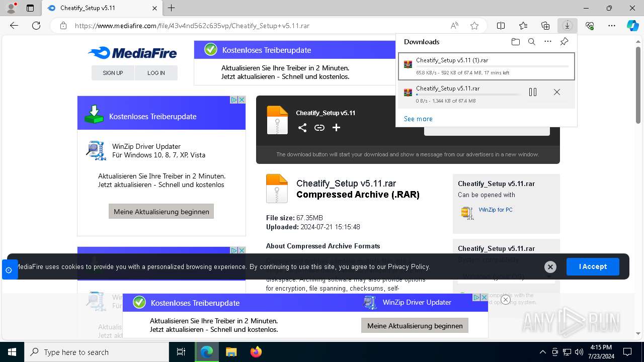
Task: Pin the Downloads panel
Action: click(x=565, y=42)
